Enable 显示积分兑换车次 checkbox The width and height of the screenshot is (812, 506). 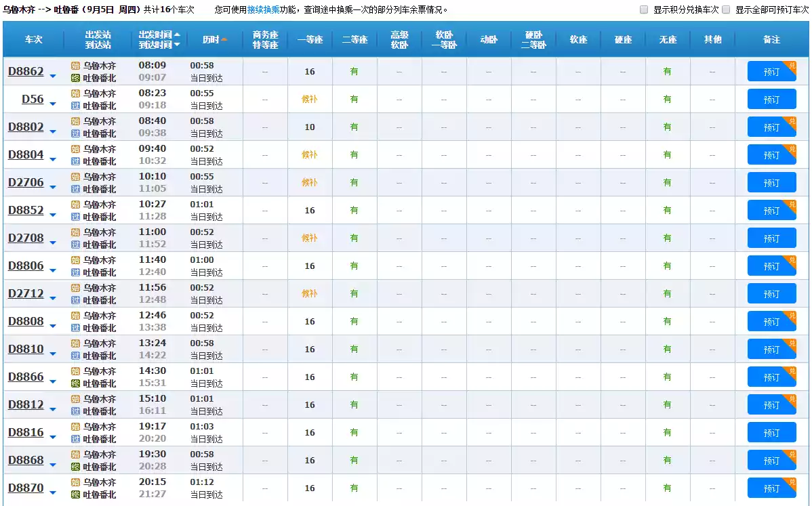[644, 10]
